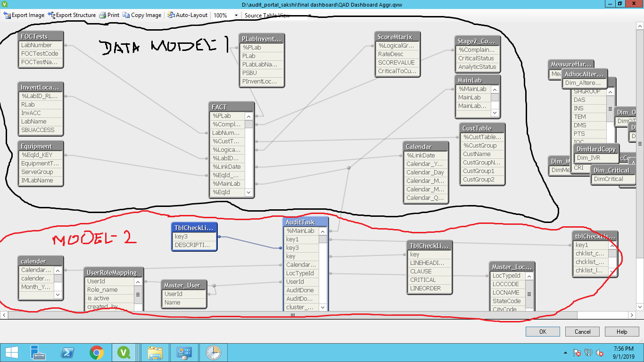Click the Help button
Image resolution: width=644 pixels, height=362 pixels.
coord(622,331)
